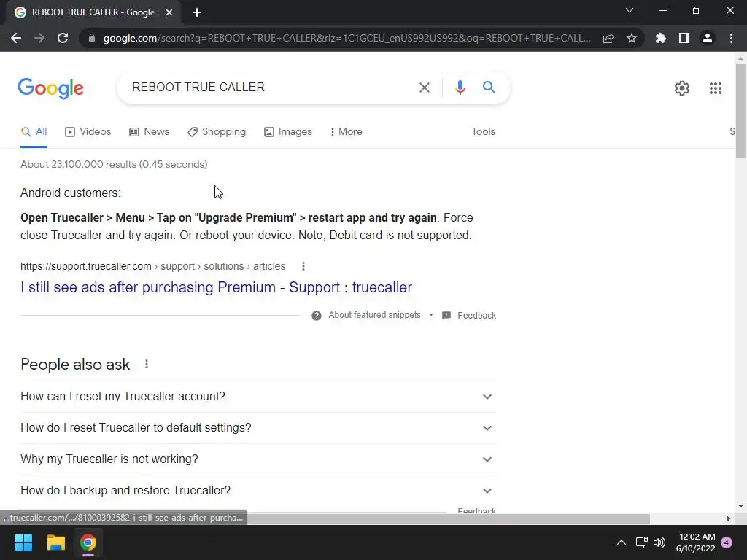Click the horizontal scrollbar right arrow
Viewport: 747px width, 560px height.
729,518
